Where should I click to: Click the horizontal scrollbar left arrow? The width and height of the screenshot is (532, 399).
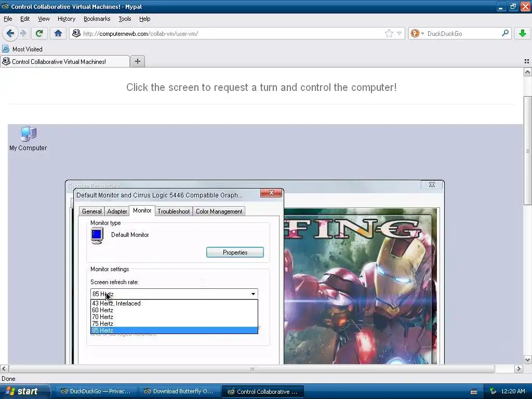[4, 368]
